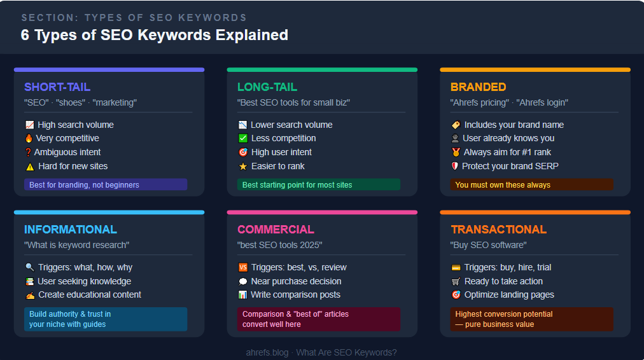Select the SHORT-TAIL card heading
Image resolution: width=644 pixels, height=360 pixels.
click(57, 87)
